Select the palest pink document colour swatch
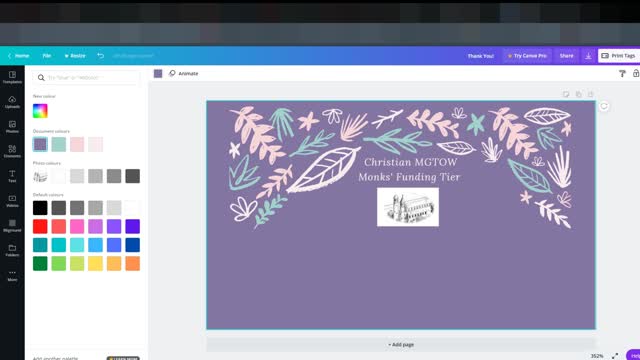Viewport: 640px width, 360px height. (96, 144)
